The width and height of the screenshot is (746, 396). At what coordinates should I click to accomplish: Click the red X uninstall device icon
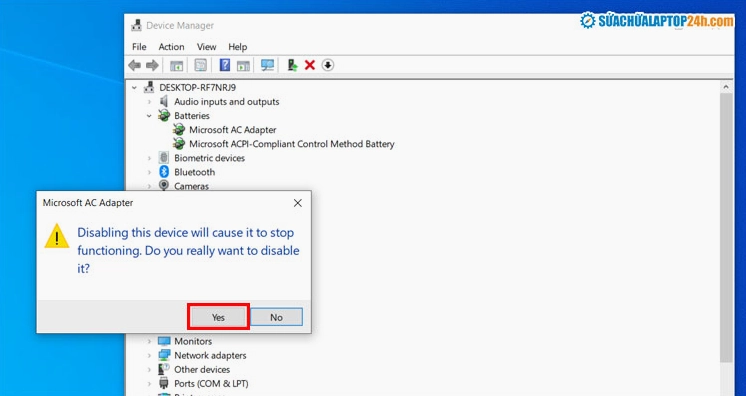click(x=310, y=65)
